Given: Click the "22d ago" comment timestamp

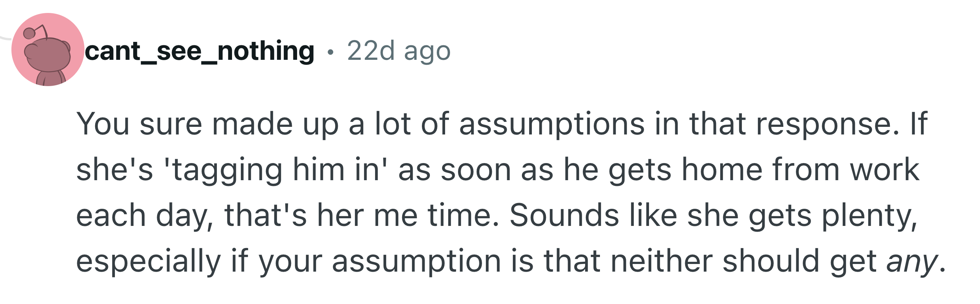Looking at the screenshot, I should [x=399, y=51].
